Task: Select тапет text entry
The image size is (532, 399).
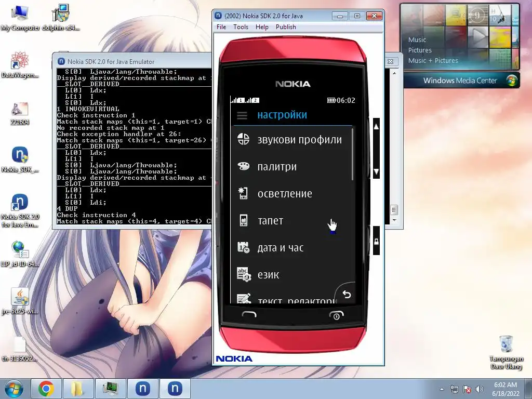Action: pos(270,221)
